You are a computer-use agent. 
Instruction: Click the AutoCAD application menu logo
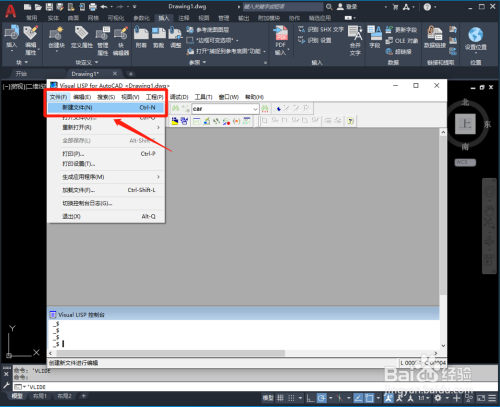[x=11, y=11]
